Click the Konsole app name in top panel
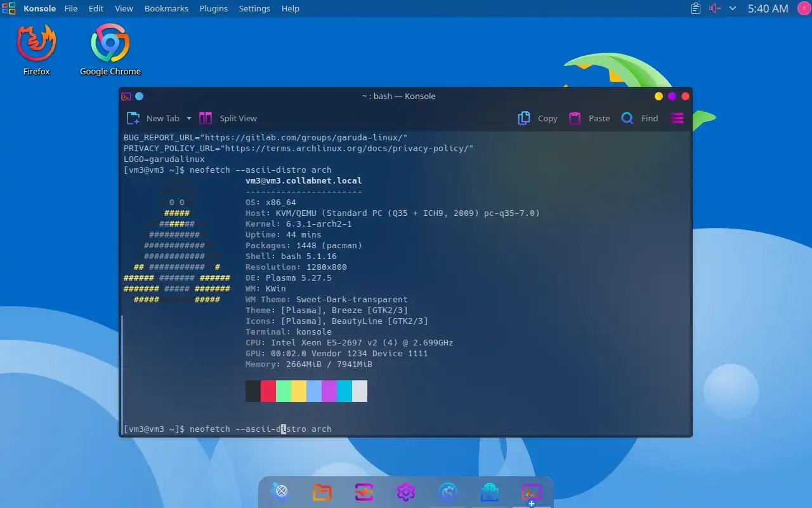Screen dimensions: 812x508 click(40, 8)
